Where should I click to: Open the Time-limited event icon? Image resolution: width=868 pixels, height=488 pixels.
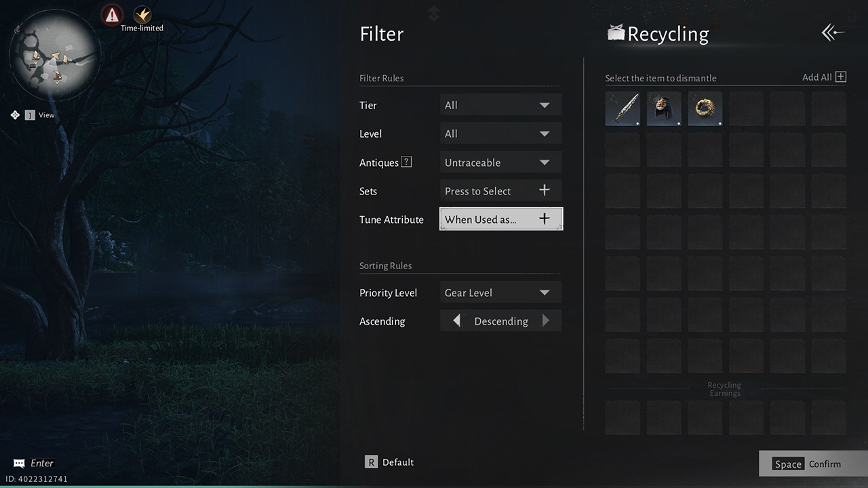tap(142, 14)
